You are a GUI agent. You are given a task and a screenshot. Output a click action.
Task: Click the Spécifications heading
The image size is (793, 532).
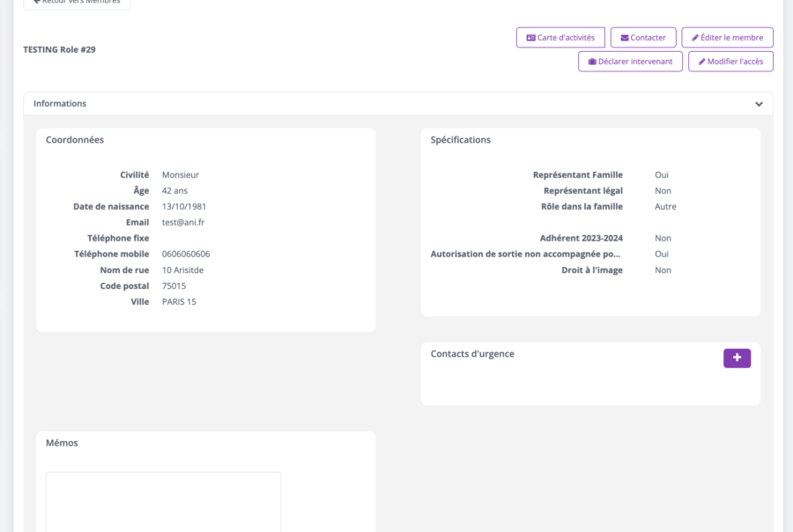tap(461, 140)
